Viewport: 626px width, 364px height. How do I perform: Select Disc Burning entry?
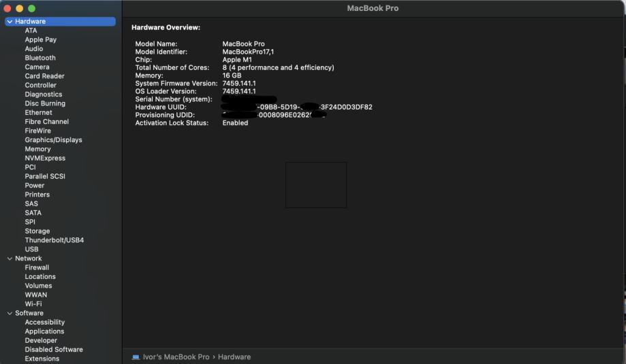coord(45,103)
